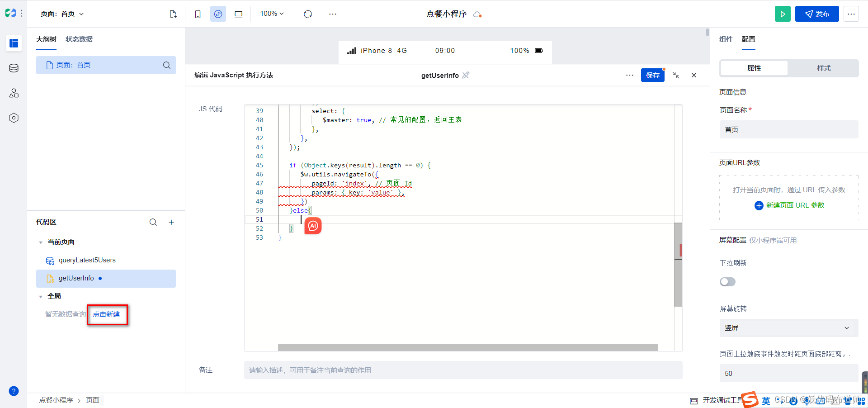868x408 pixels.
Task: Open the screen rotation 竖屏 dropdown
Action: pos(789,328)
